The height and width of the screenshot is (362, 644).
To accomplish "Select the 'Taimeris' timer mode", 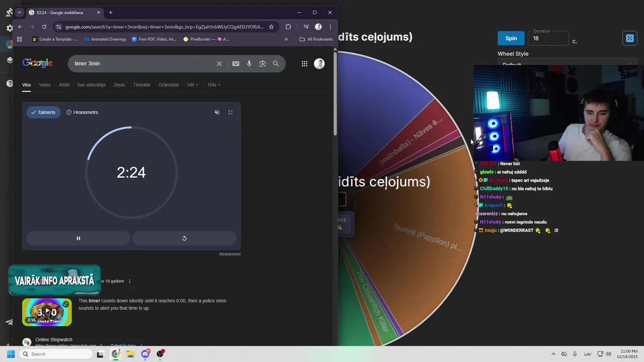I will pyautogui.click(x=43, y=112).
